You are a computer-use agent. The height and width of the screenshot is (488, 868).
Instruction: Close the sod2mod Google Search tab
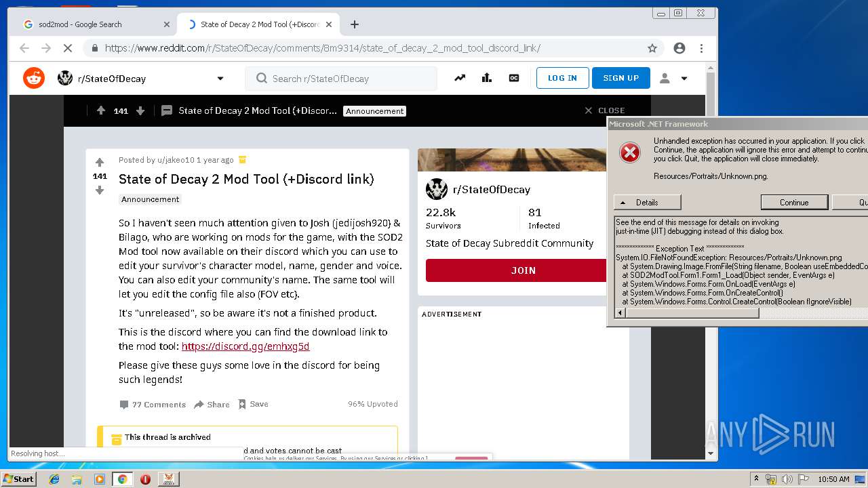tap(167, 24)
